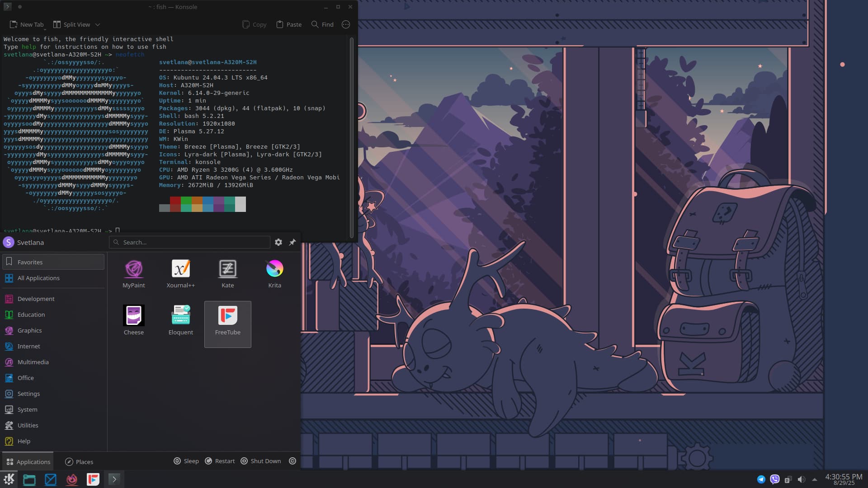Click Restart button in launcher

(220, 461)
